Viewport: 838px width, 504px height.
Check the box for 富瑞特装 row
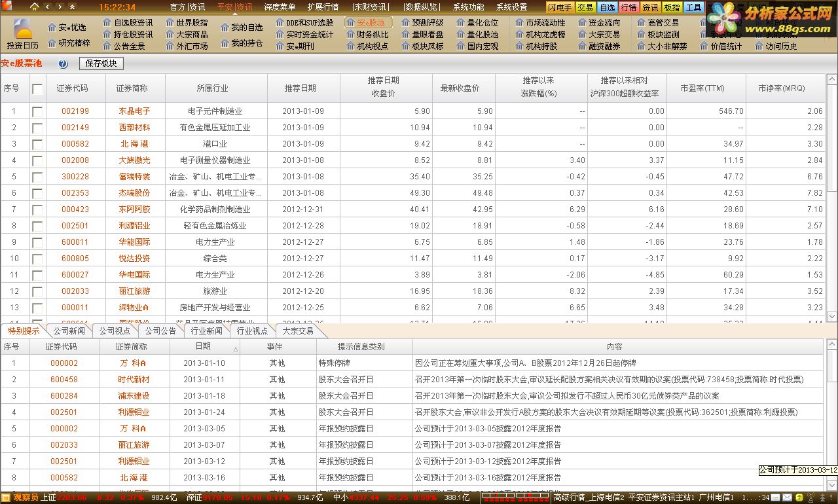pyautogui.click(x=38, y=177)
